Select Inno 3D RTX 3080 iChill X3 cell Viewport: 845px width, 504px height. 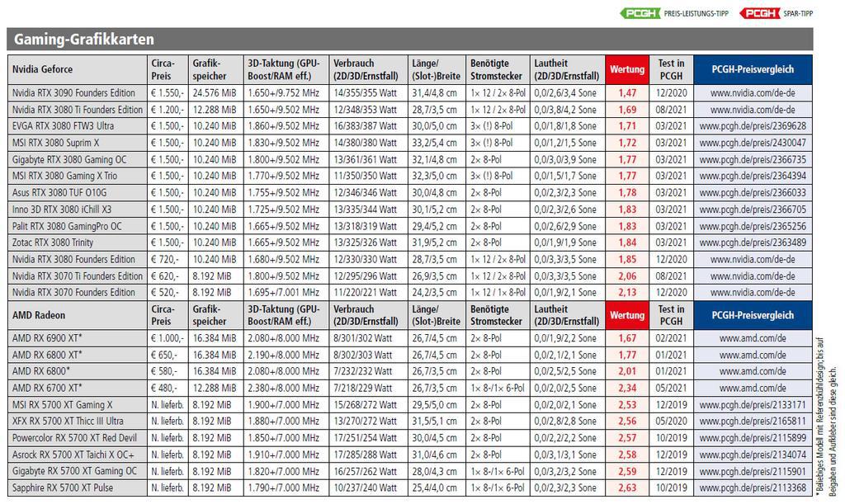[x=78, y=210]
